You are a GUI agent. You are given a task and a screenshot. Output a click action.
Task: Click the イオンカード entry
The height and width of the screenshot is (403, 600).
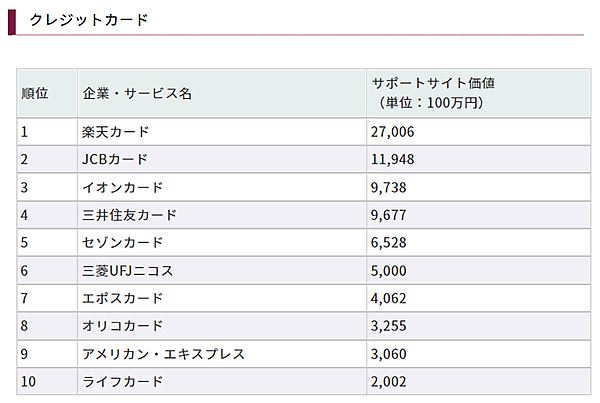point(122,187)
